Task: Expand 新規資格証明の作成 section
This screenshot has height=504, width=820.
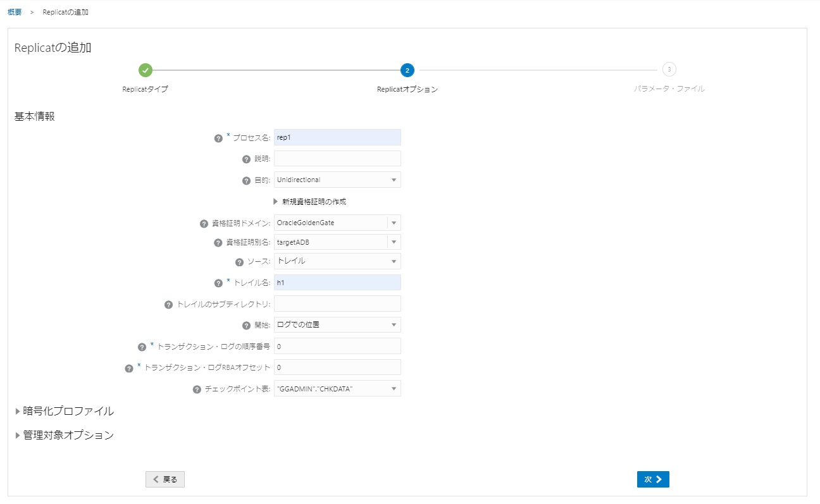Action: [x=309, y=202]
